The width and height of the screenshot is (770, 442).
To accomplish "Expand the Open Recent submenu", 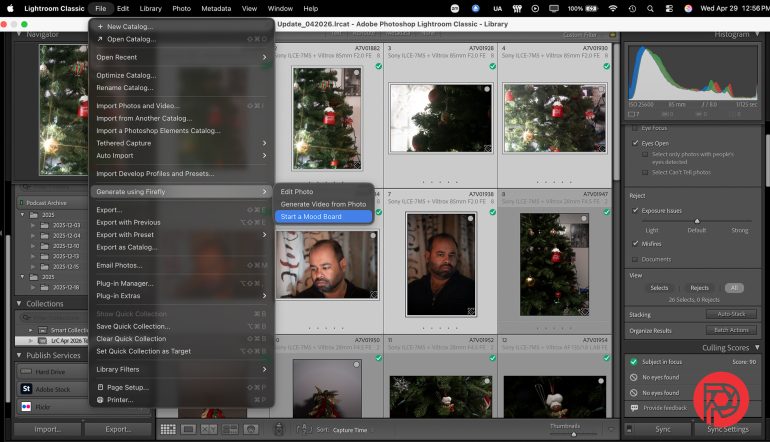I will point(181,57).
